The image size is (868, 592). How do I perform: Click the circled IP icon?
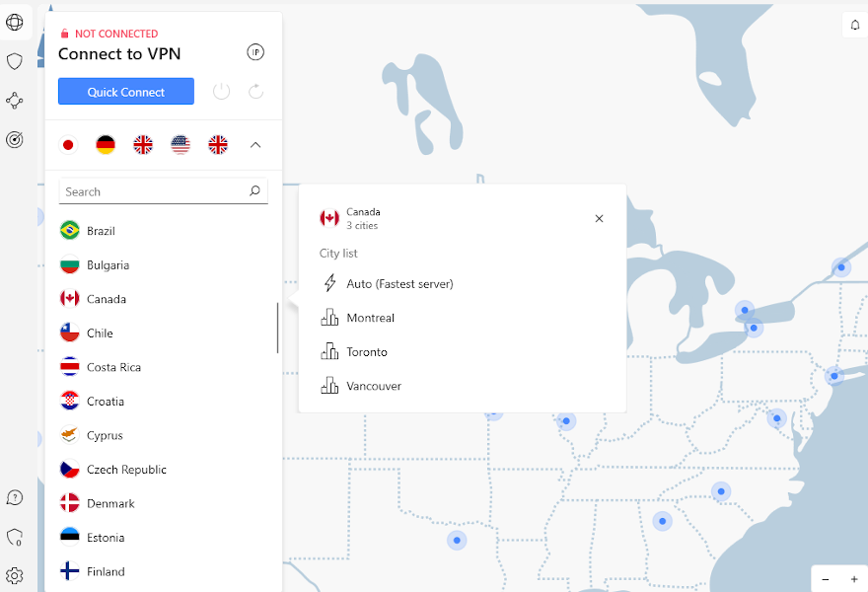point(255,52)
